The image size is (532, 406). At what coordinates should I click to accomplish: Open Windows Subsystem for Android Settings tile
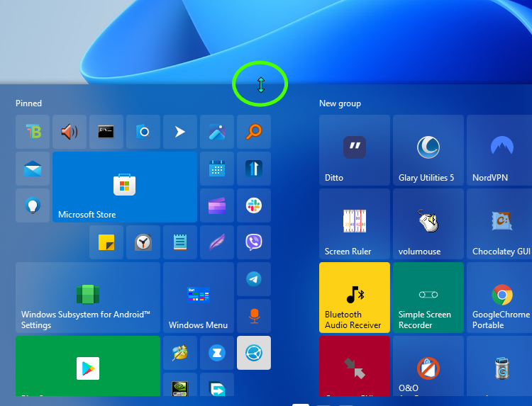tap(88, 298)
